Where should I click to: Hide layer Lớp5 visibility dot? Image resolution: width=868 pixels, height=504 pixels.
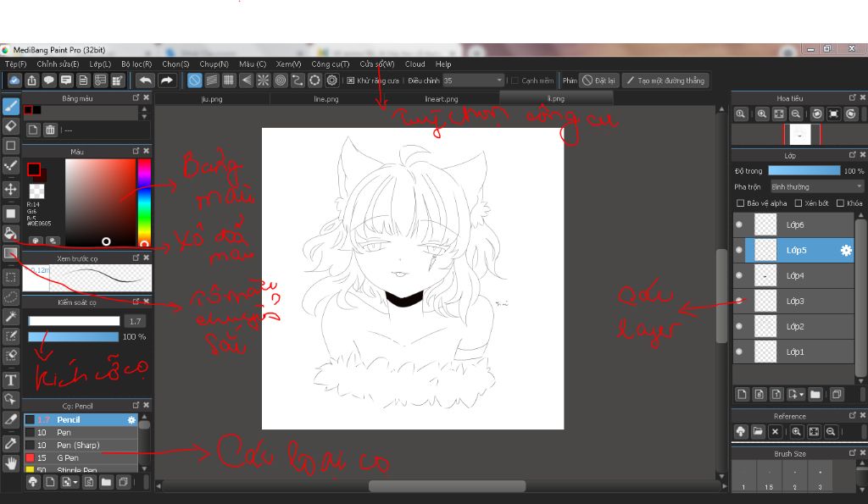pyautogui.click(x=739, y=250)
